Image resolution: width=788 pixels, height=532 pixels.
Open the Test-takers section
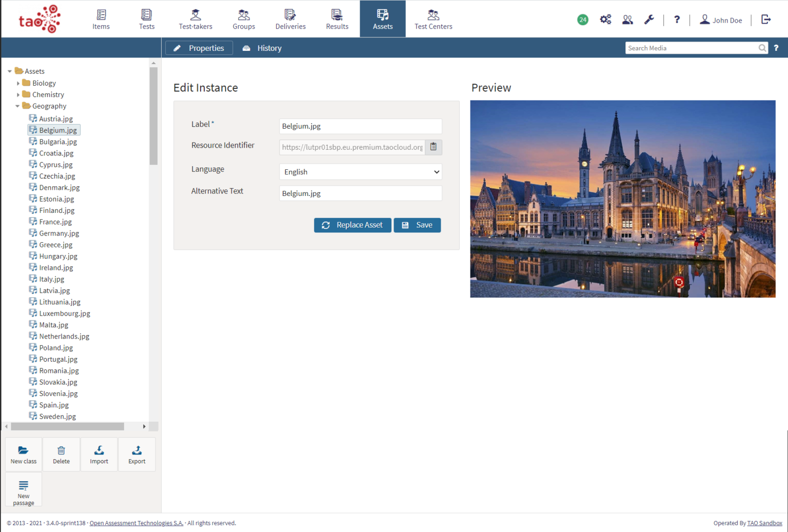195,19
